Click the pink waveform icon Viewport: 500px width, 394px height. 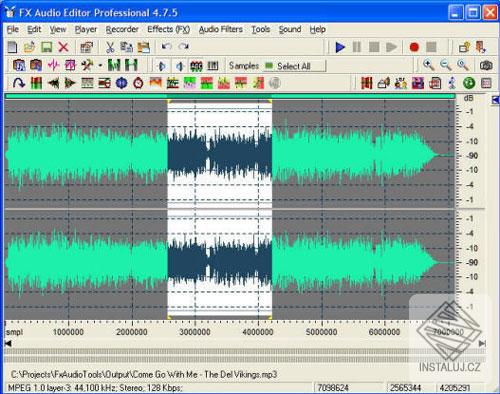(x=53, y=65)
